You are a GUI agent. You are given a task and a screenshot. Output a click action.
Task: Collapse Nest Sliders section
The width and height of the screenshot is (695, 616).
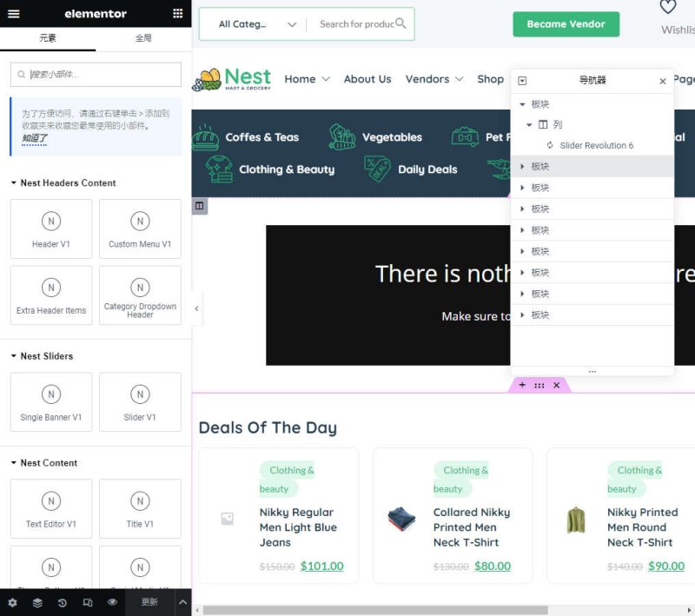pyautogui.click(x=42, y=356)
